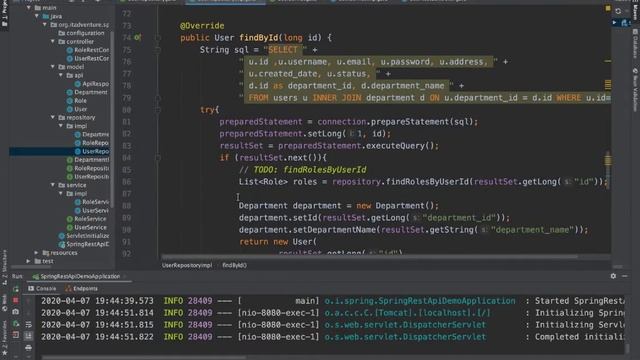Image resolution: width=640 pixels, height=360 pixels.
Task: Click the line number 88 in gutter
Action: 127,206
